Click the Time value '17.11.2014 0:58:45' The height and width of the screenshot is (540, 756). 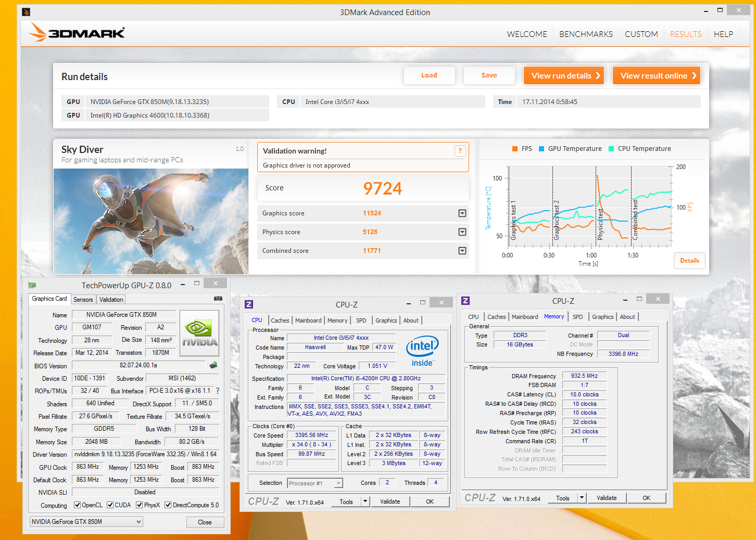tap(550, 102)
